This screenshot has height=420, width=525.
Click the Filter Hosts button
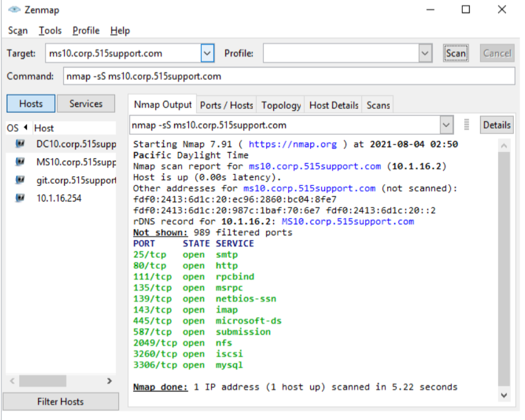tap(60, 402)
